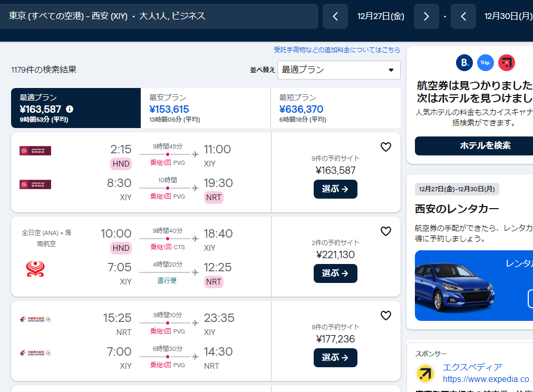Select the 最適プラン tab

click(x=76, y=108)
